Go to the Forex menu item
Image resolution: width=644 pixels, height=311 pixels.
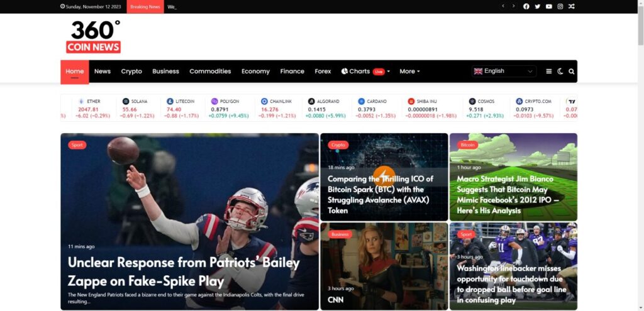tap(323, 72)
